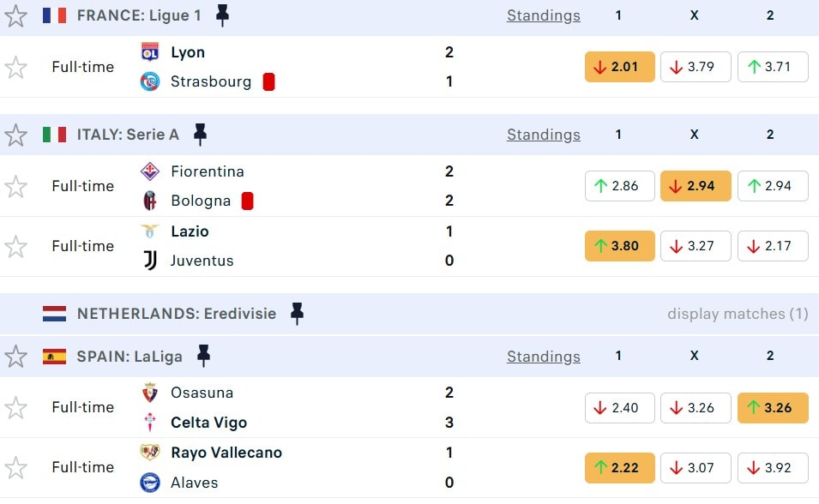Expand the Netherlands Eredivisie header
The image size is (819, 504).
pos(176,314)
